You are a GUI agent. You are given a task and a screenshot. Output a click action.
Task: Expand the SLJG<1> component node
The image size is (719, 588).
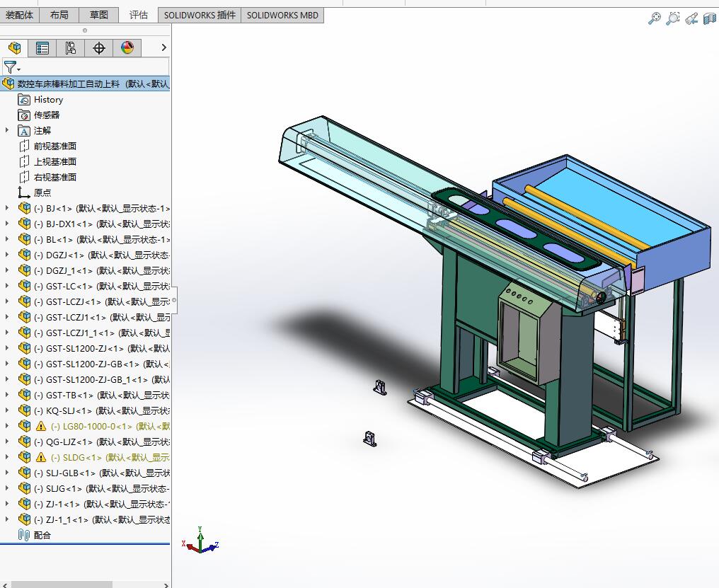pyautogui.click(x=7, y=488)
